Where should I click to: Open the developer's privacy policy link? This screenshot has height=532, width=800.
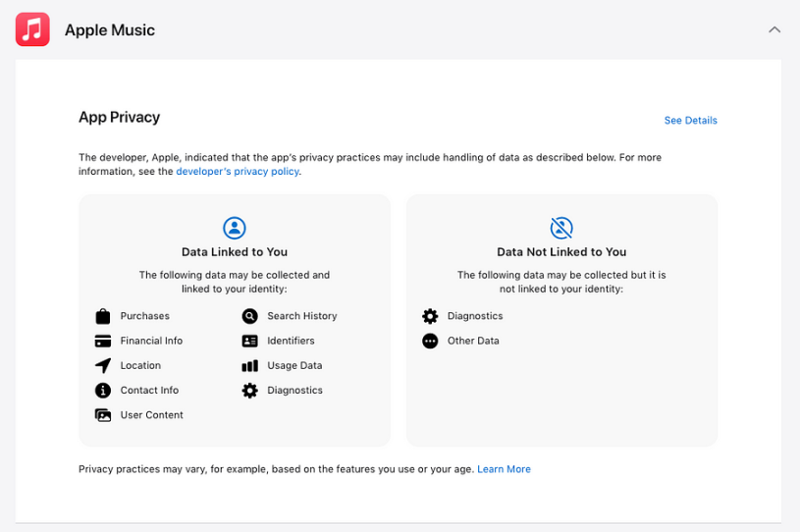pos(238,172)
